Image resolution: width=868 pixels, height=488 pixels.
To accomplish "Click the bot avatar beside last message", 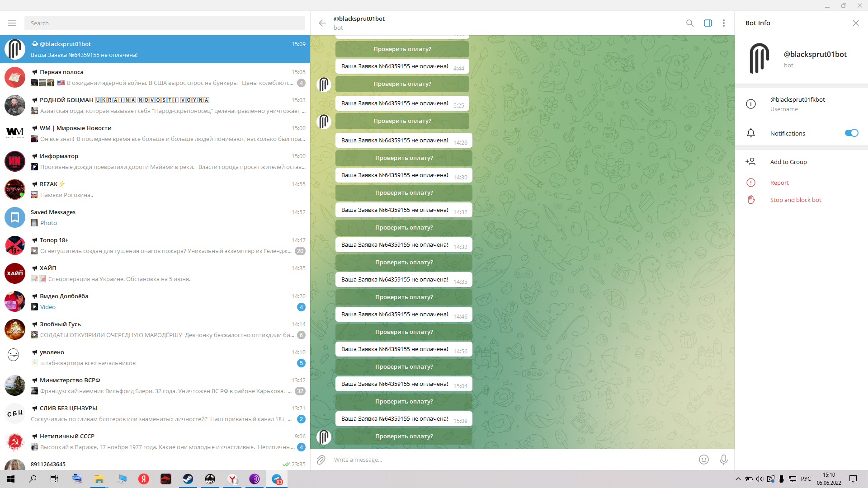I will pyautogui.click(x=324, y=437).
